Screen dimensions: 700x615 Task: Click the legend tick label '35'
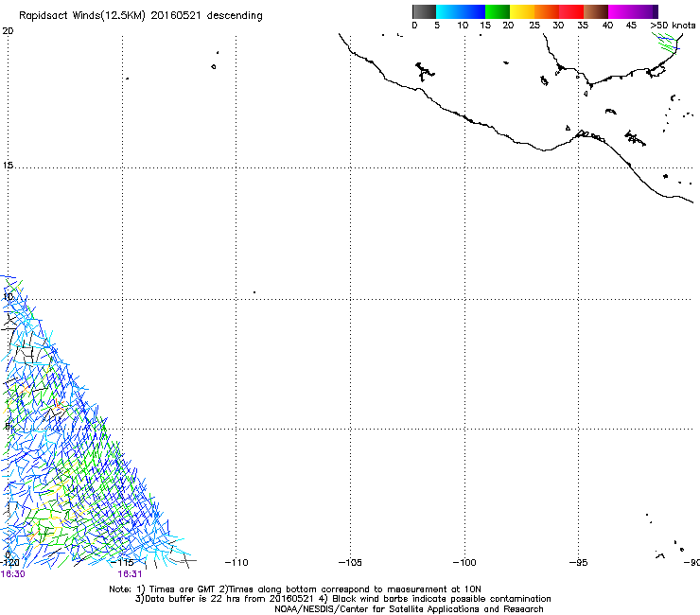click(x=583, y=25)
